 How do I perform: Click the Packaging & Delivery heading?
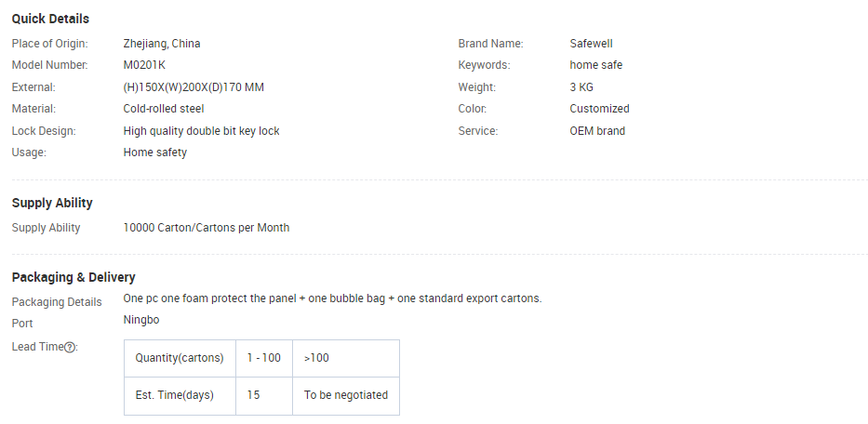pos(73,277)
